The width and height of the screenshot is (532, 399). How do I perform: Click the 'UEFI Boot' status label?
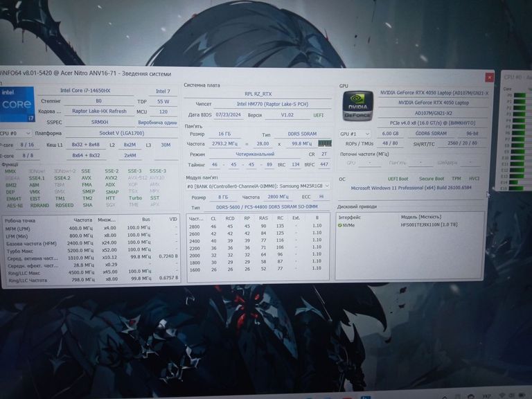398,179
